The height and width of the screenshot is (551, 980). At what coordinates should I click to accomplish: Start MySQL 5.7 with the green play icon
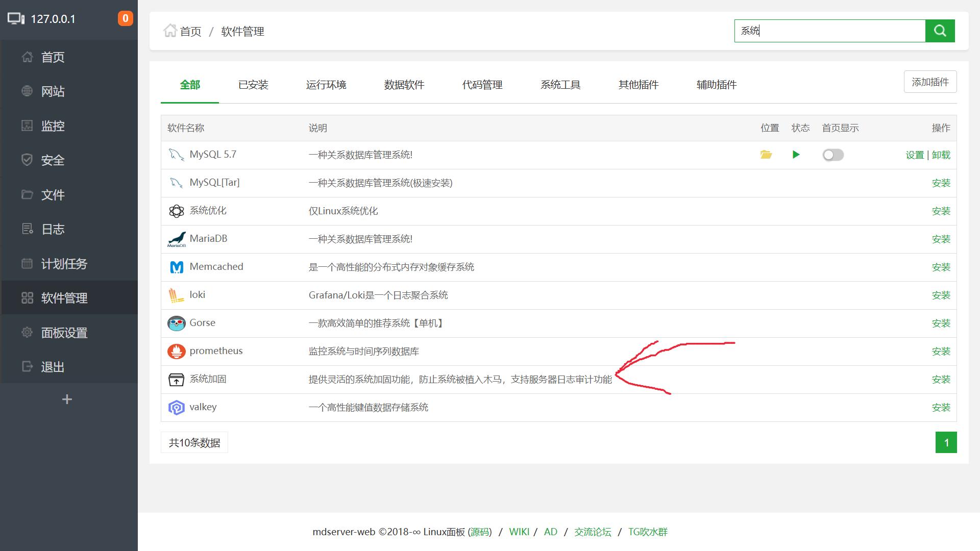(796, 155)
